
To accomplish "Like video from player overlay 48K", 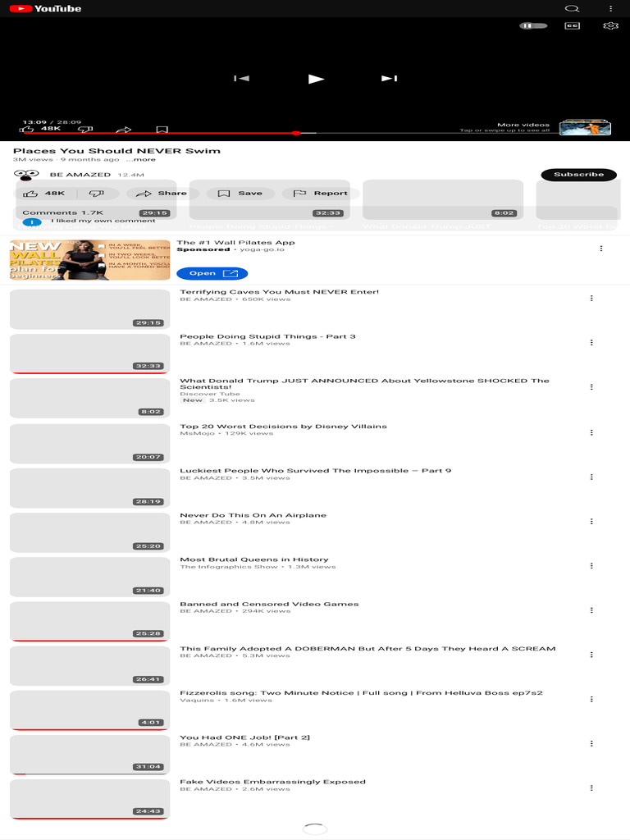I will pos(40,129).
